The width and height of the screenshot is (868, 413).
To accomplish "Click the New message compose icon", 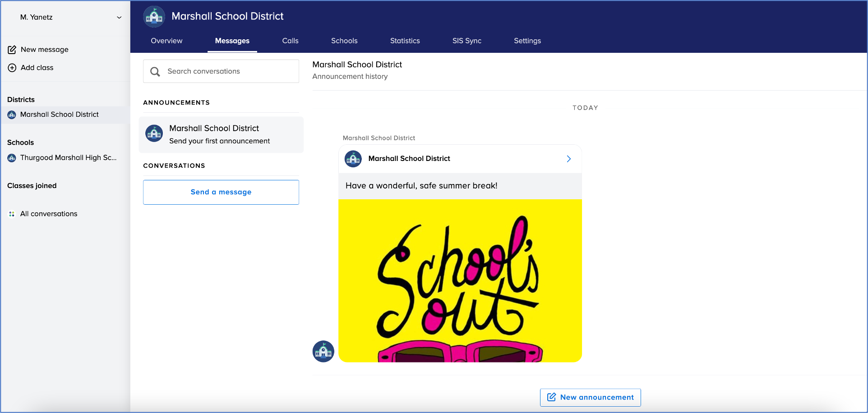I will pos(12,50).
